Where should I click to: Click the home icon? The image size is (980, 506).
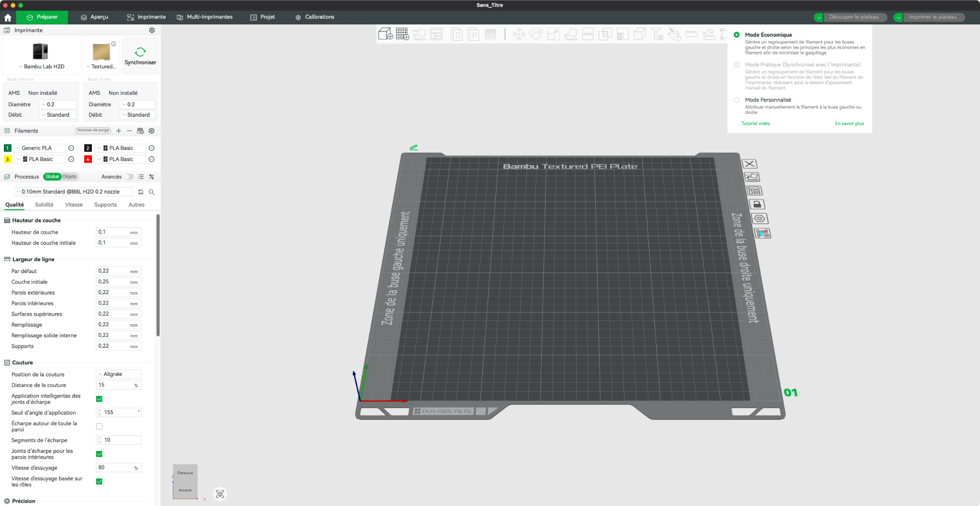tap(8, 17)
